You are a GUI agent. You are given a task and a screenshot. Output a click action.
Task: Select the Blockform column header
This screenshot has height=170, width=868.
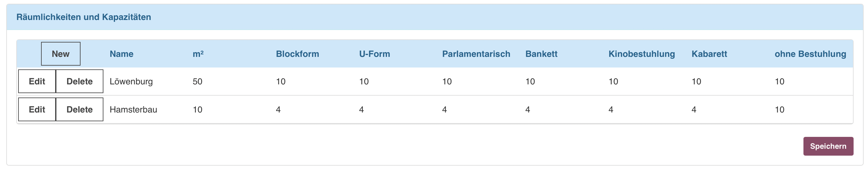tap(297, 54)
